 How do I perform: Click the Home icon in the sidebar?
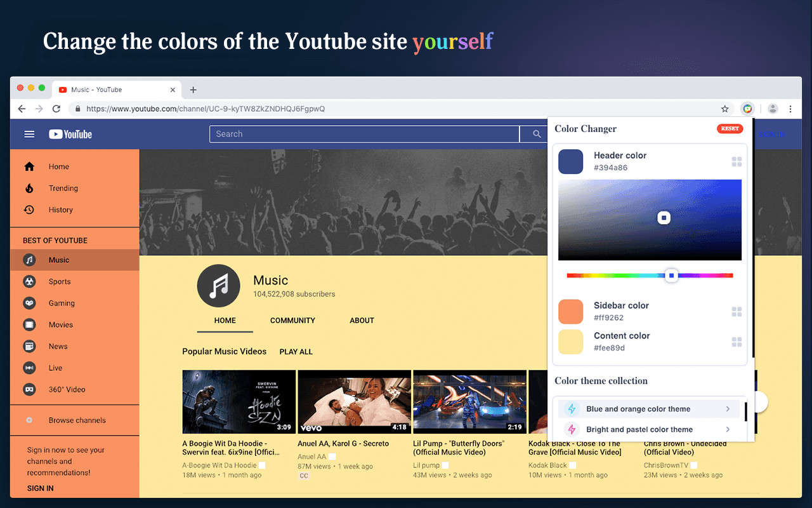pos(30,166)
